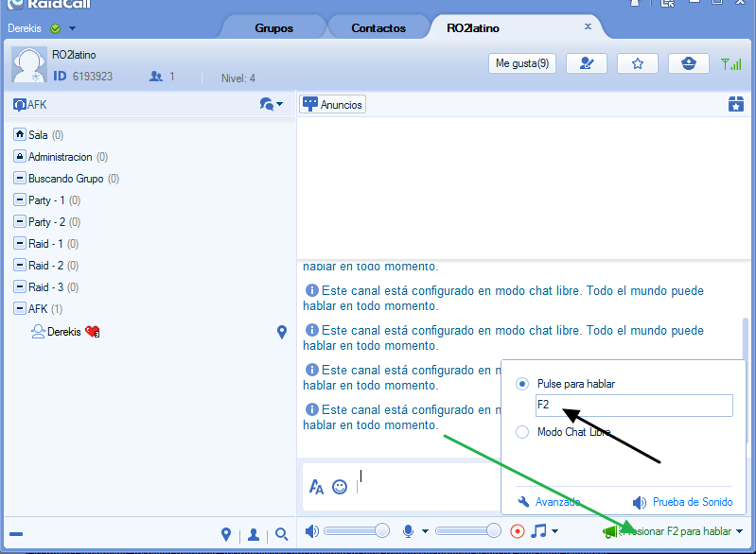Mute the microphone icon
The width and height of the screenshot is (756, 554).
(x=408, y=531)
